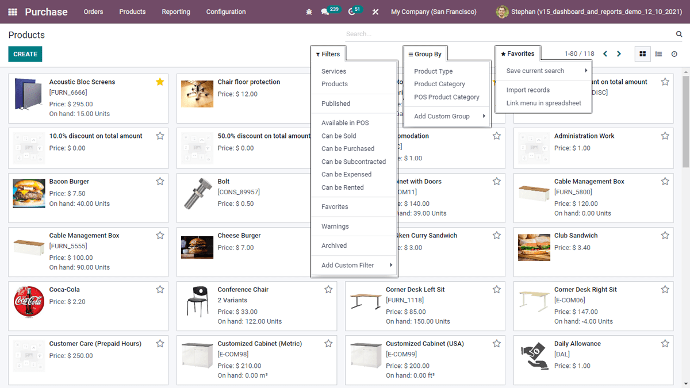Expand Add Custom Group
690x388 pixels.
[x=447, y=116]
